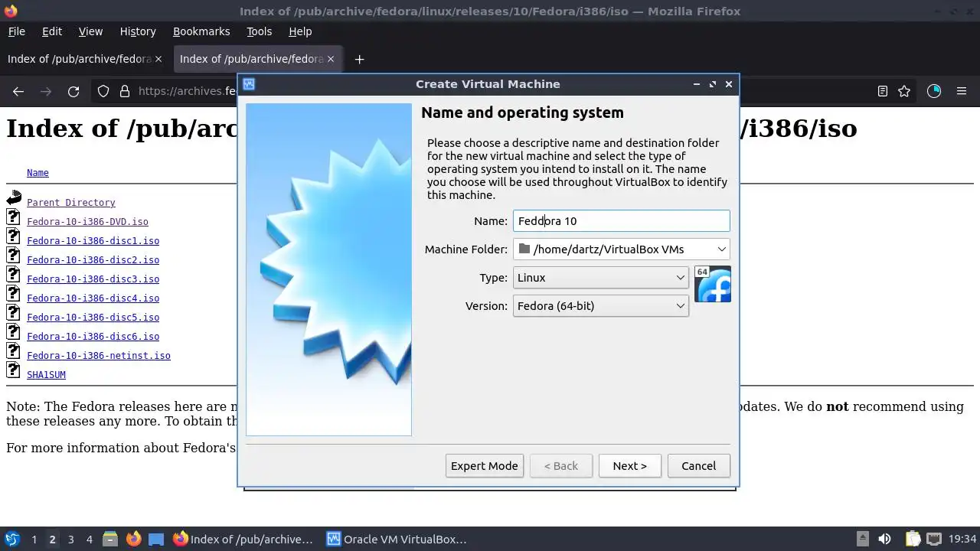Image resolution: width=980 pixels, height=551 pixels.
Task: Open the File menu
Action: pos(17,31)
